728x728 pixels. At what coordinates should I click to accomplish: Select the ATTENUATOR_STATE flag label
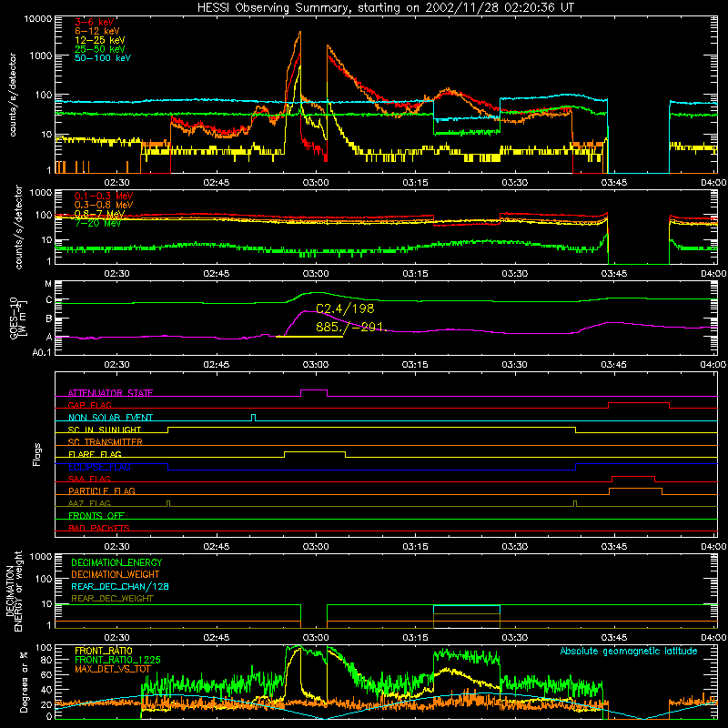coord(110,393)
